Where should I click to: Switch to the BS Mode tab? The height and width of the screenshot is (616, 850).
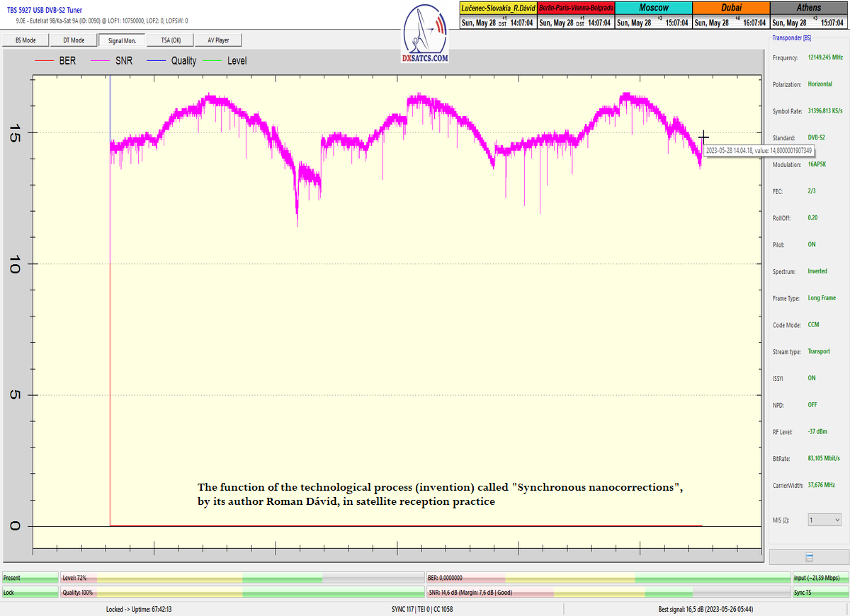click(x=24, y=40)
